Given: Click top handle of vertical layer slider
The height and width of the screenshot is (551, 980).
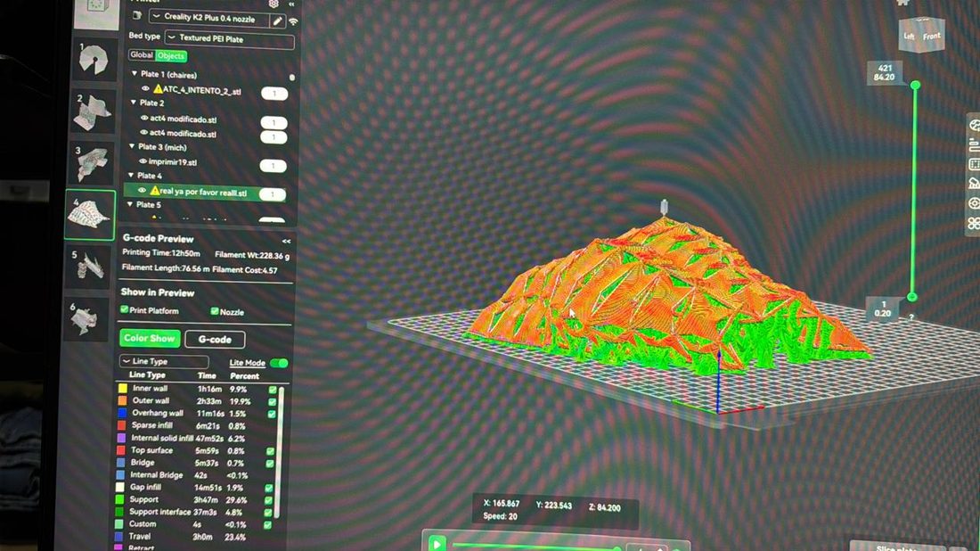Looking at the screenshot, I should click(x=915, y=85).
